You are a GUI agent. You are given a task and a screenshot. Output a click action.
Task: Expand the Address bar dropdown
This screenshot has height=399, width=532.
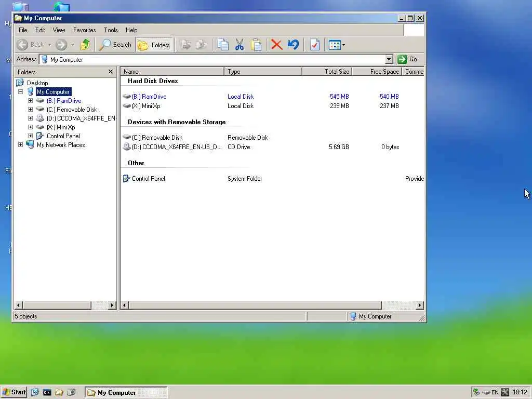[389, 59]
